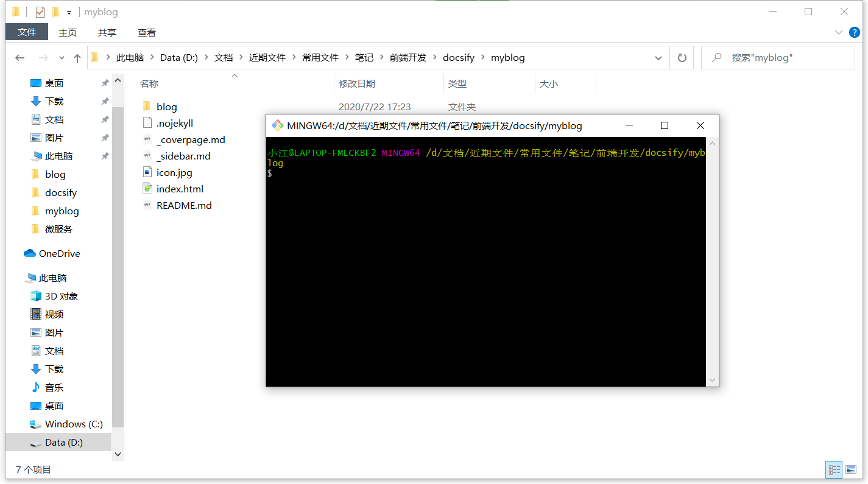Toggle details view in the status bar

(834, 469)
